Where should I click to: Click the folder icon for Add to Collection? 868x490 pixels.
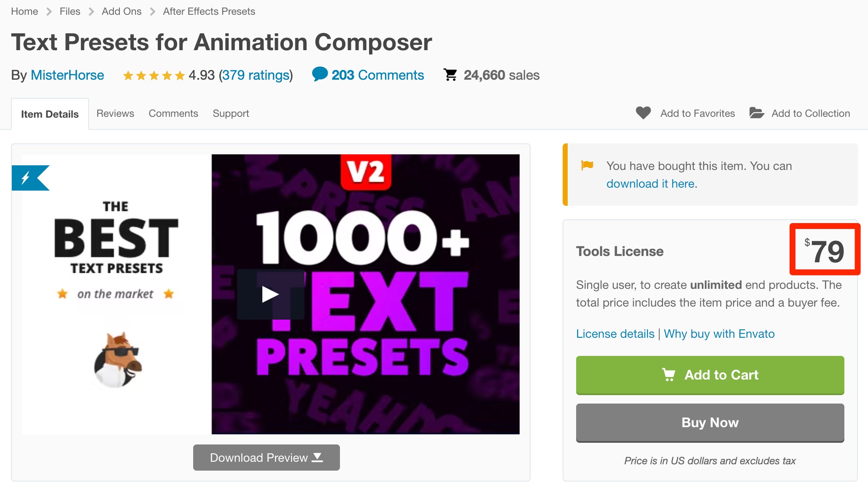pos(757,113)
